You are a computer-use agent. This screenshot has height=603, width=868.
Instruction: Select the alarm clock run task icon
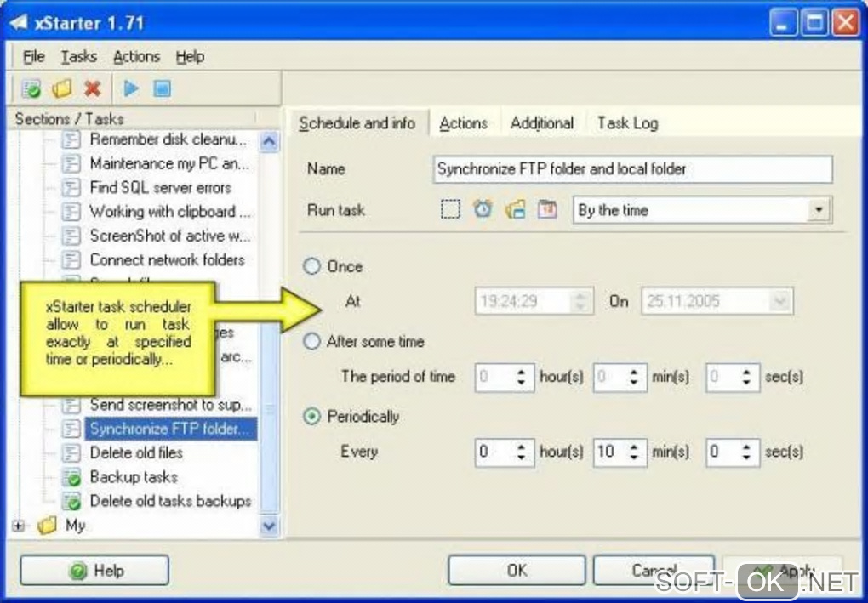coord(483,210)
